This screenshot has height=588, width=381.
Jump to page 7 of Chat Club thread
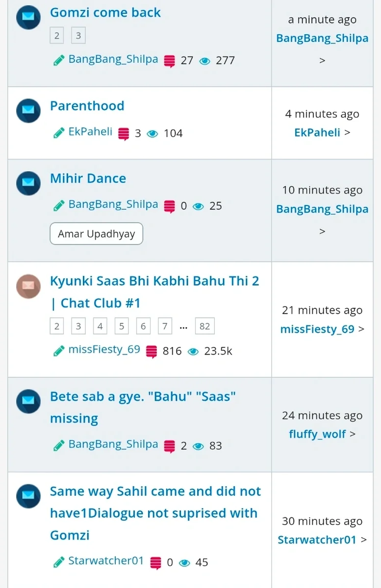click(x=165, y=326)
